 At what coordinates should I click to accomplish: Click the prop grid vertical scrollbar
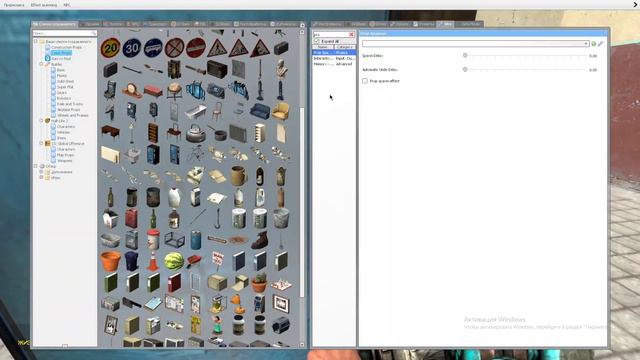302,202
